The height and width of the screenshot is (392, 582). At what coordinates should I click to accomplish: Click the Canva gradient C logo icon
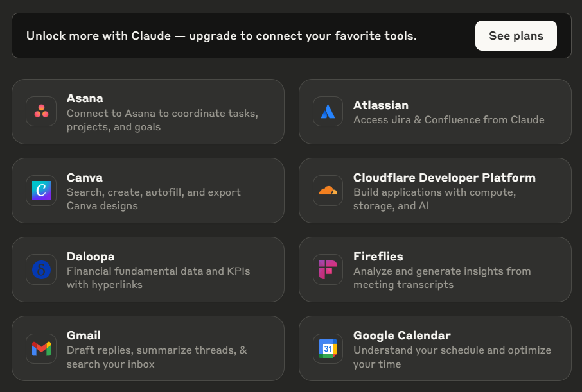coord(41,191)
